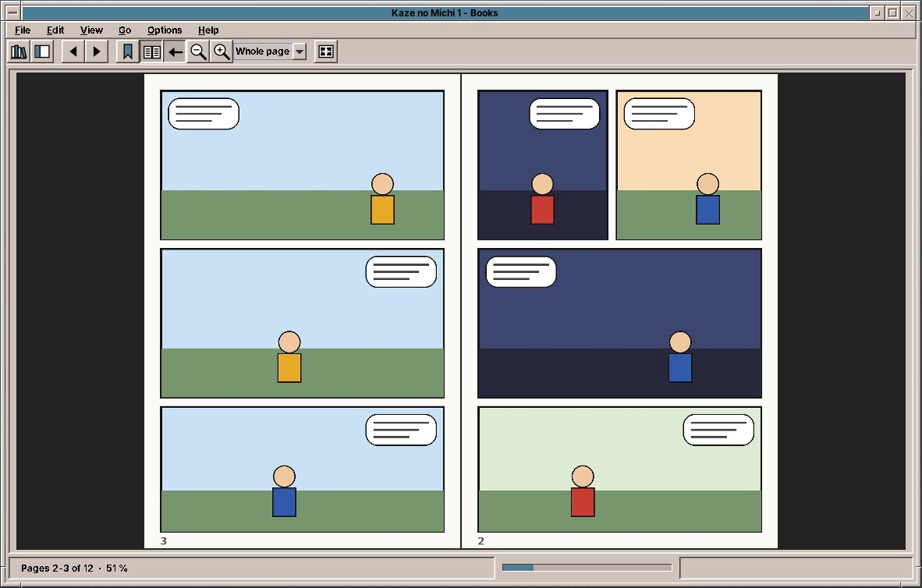Zoom out with the minus magnifier
Image resolution: width=922 pixels, height=588 pixels.
[x=199, y=51]
